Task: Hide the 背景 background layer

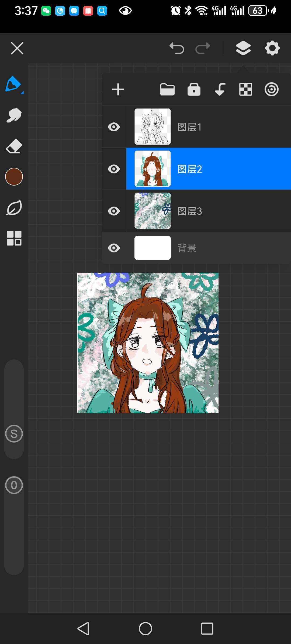Action: pos(114,248)
